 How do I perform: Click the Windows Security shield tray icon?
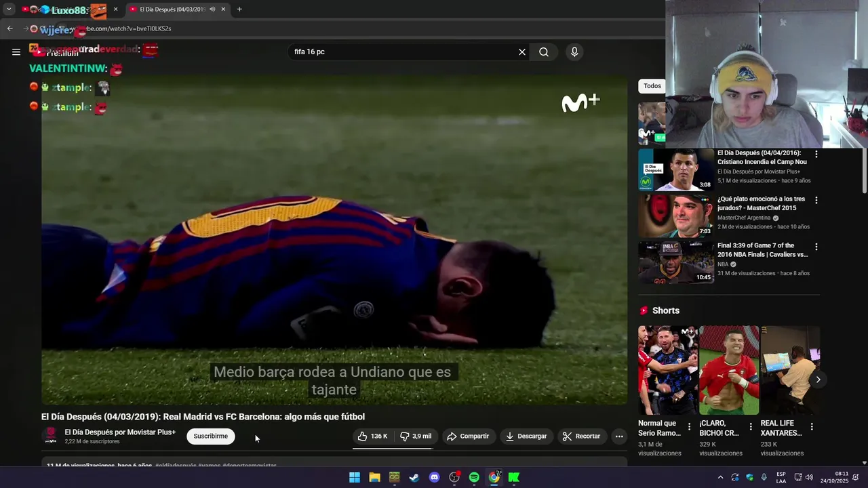749,477
